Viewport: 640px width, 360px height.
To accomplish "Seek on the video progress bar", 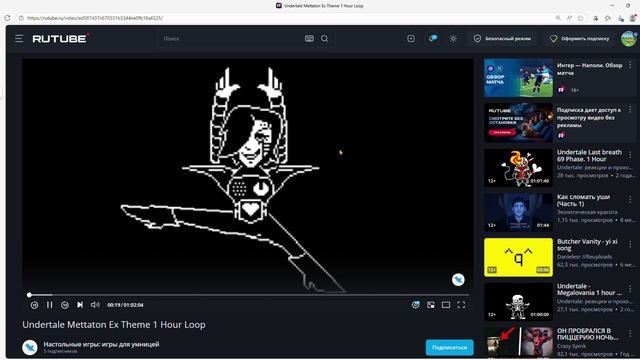I will [248, 295].
